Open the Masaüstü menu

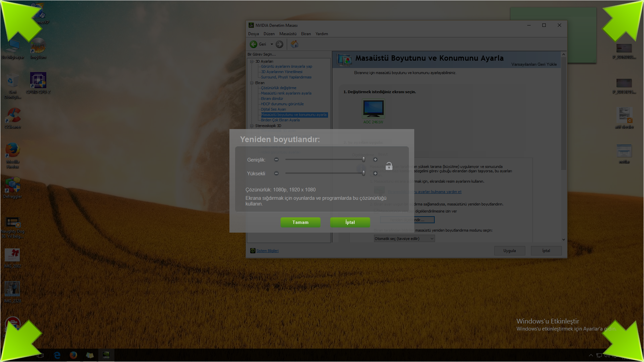pyautogui.click(x=288, y=34)
